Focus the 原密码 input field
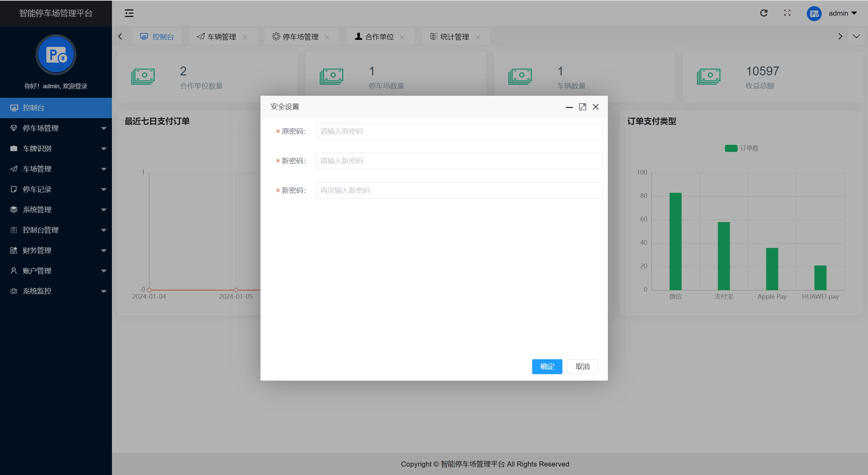The height and width of the screenshot is (475, 868). [x=459, y=131]
